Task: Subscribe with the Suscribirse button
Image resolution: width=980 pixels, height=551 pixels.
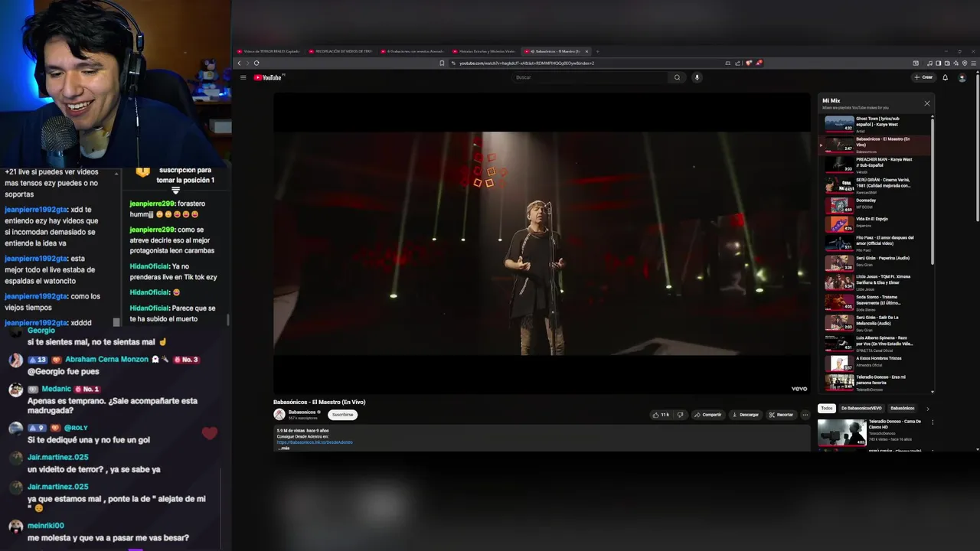Action: (x=343, y=415)
